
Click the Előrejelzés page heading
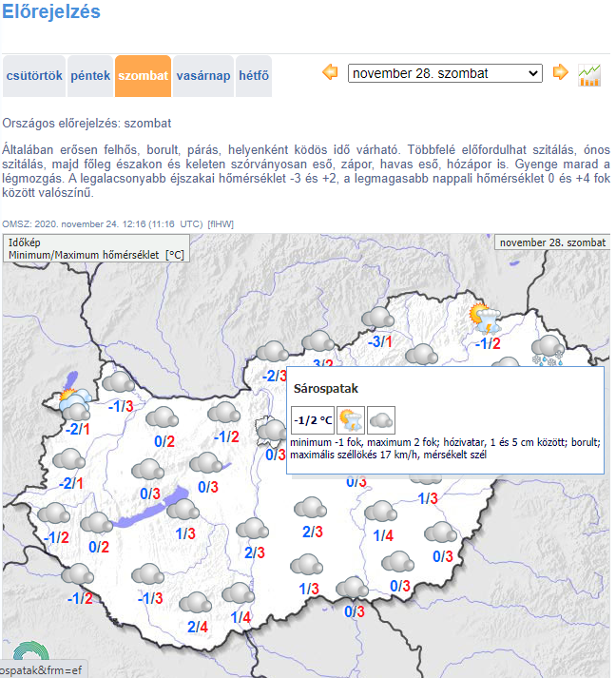51,12
